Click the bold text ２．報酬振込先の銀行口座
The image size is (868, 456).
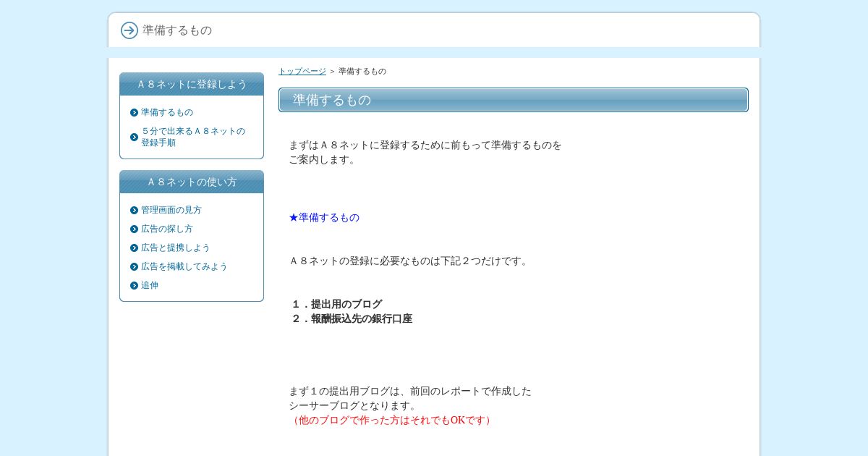point(352,318)
